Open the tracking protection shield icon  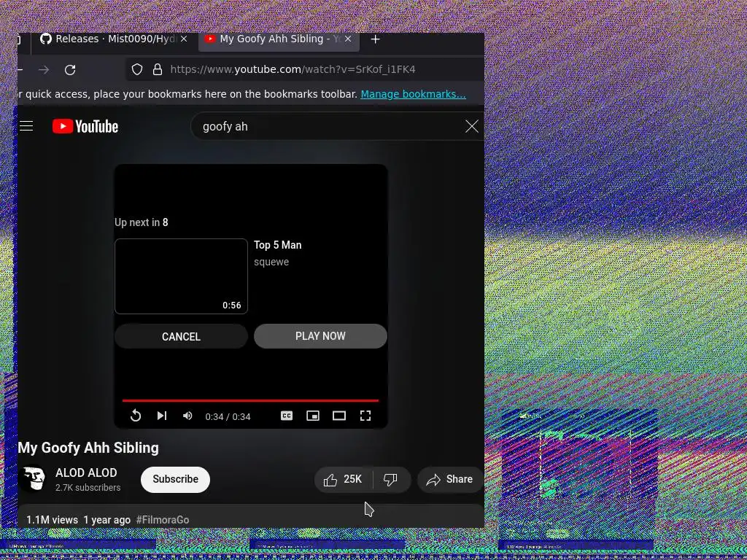[x=137, y=69]
